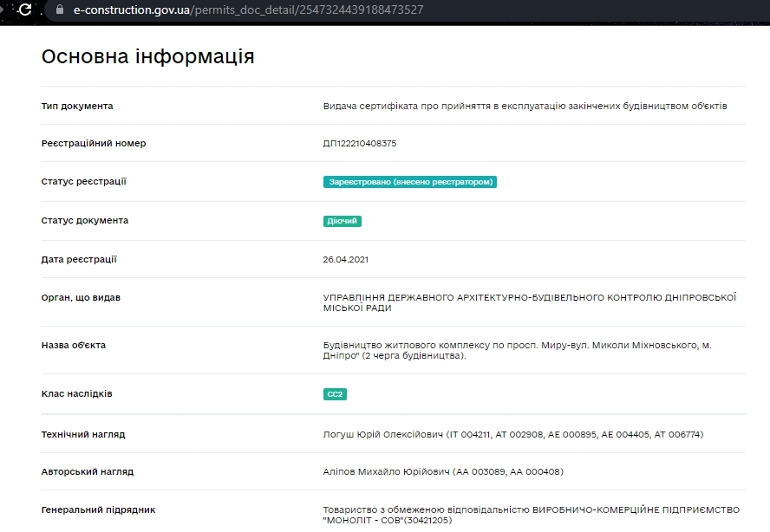The width and height of the screenshot is (770, 532).
Task: Click the 'Зареєстровано (внесено реєстратором)' badge
Action: click(410, 182)
